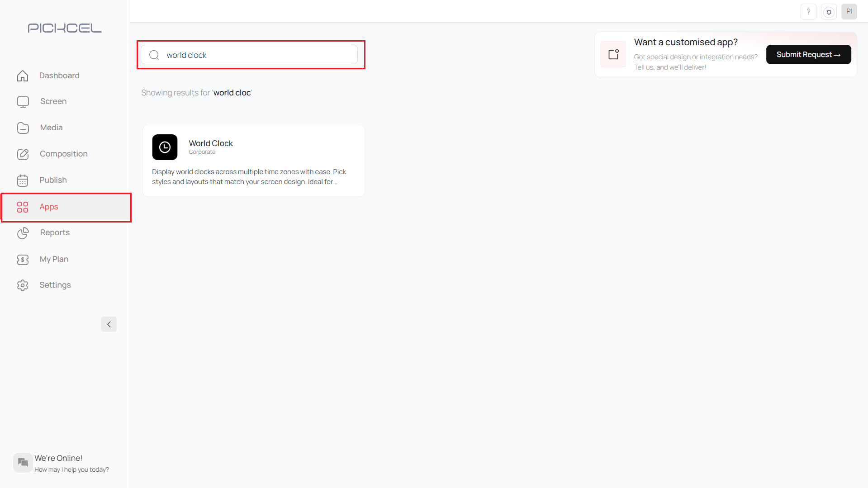The width and height of the screenshot is (868, 488).
Task: Click the World Clock card description
Action: coord(249,177)
